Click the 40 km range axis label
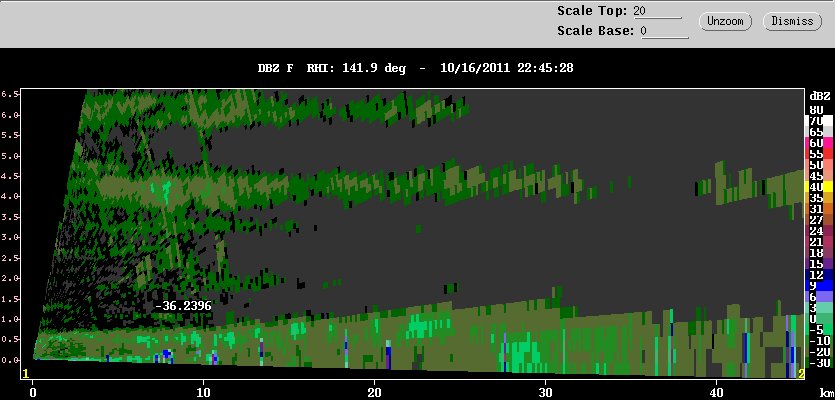The width and height of the screenshot is (835, 400). [716, 393]
